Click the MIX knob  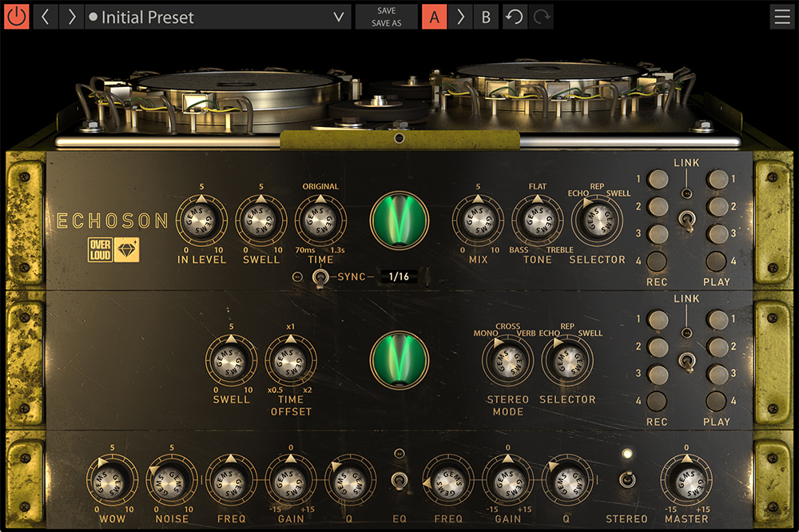tap(478, 220)
